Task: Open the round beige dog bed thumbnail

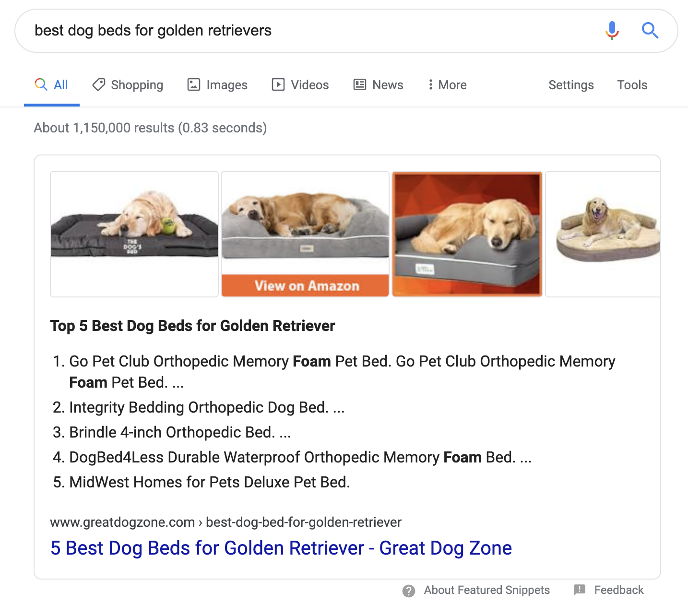Action: (x=603, y=234)
